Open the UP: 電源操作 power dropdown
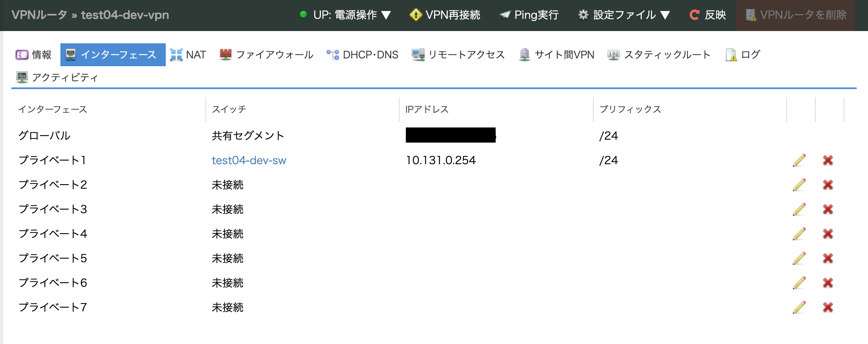Screen dimensions: 868x344 tap(345, 15)
